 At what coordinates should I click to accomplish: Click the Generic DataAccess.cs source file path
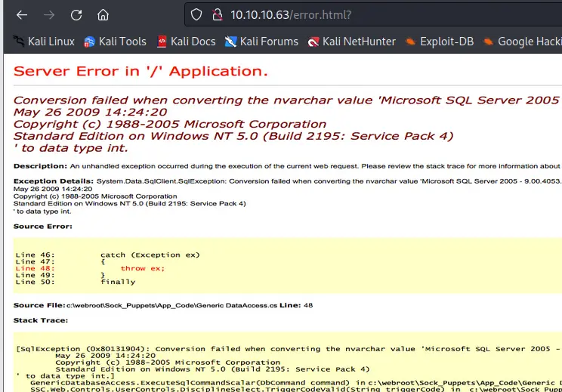(171, 305)
